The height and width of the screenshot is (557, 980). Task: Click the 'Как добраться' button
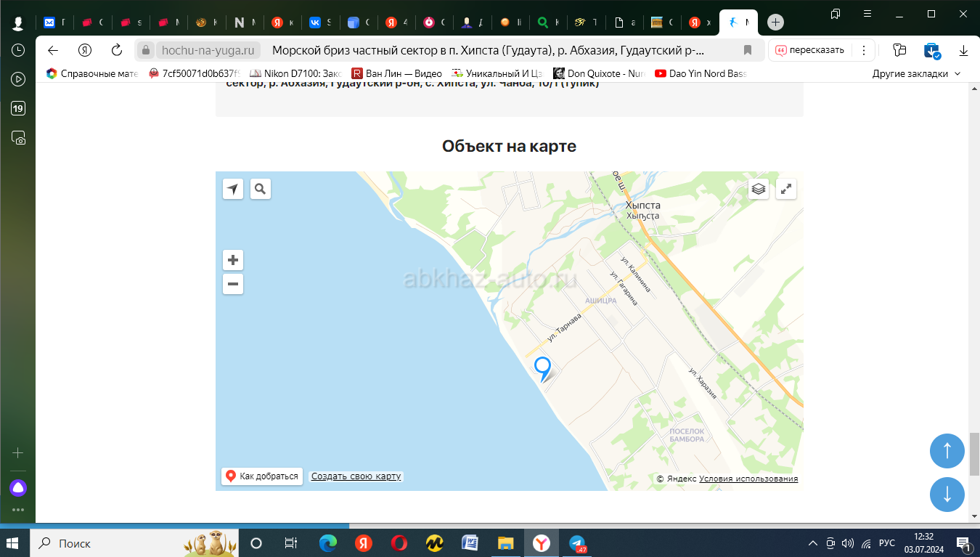point(262,476)
